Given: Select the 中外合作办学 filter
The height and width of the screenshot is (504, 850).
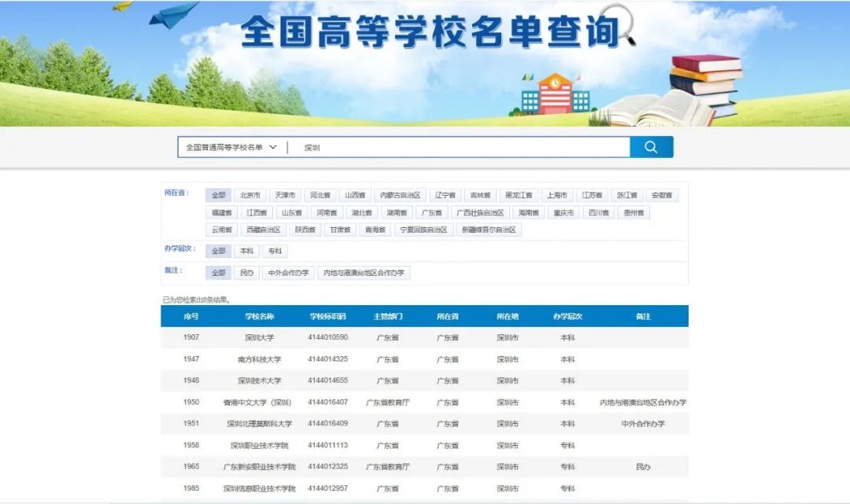Looking at the screenshot, I should click(x=286, y=272).
